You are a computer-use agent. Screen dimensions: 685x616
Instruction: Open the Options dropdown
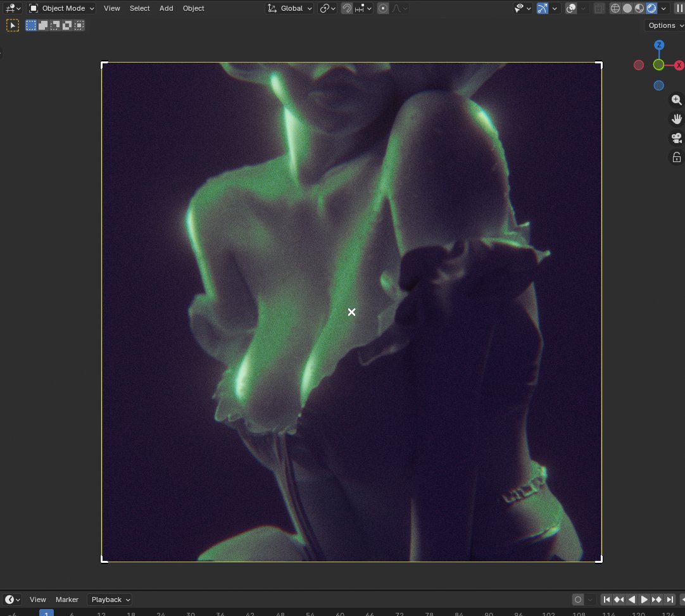tap(665, 25)
